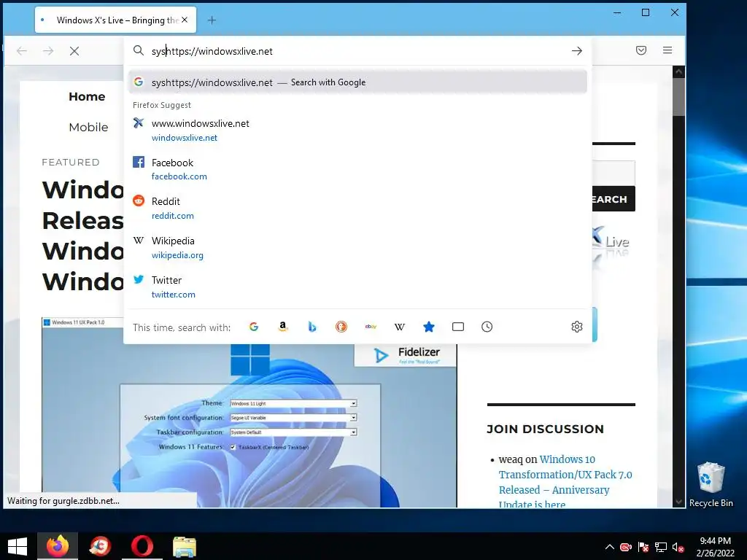Choose the www.windowsxlive.net suggestion
This screenshot has height=560, width=747.
(x=357, y=130)
